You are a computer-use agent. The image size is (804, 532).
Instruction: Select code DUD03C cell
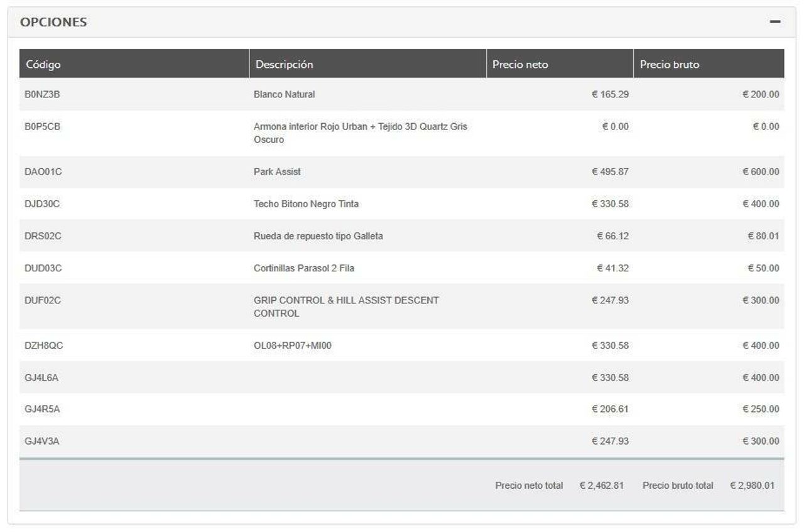point(43,268)
